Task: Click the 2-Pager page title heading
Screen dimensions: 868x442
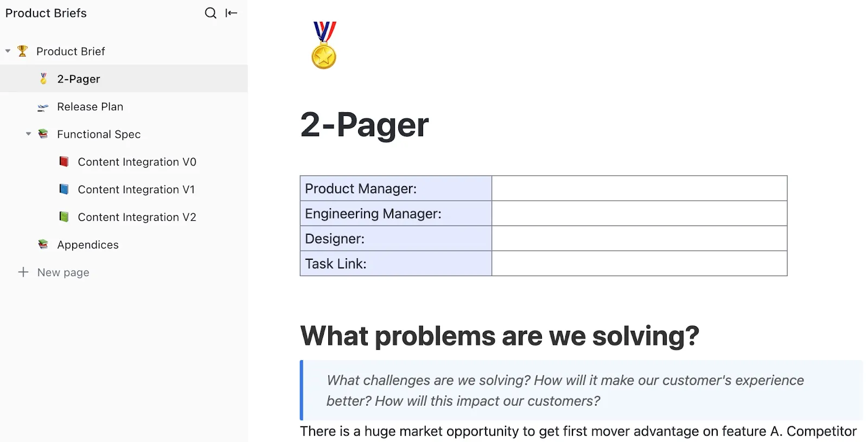Action: point(365,125)
